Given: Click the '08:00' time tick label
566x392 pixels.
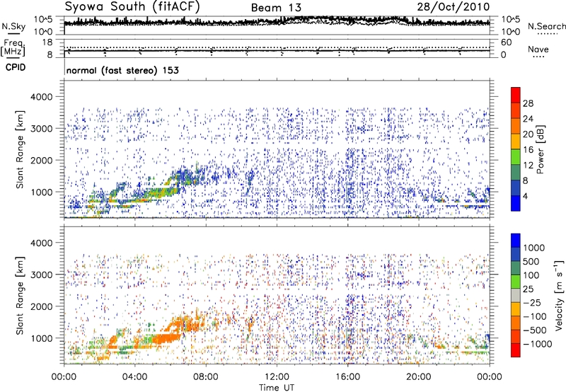Looking at the screenshot, I should coord(205,377).
